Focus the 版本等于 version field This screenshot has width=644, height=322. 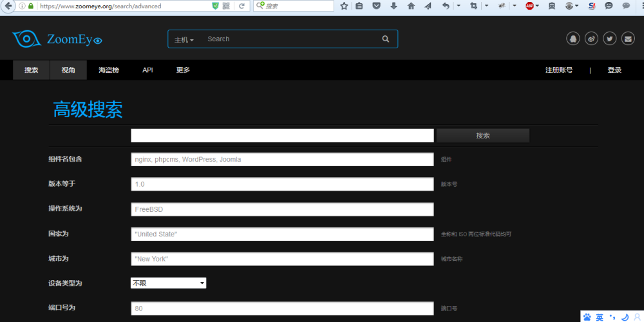282,184
